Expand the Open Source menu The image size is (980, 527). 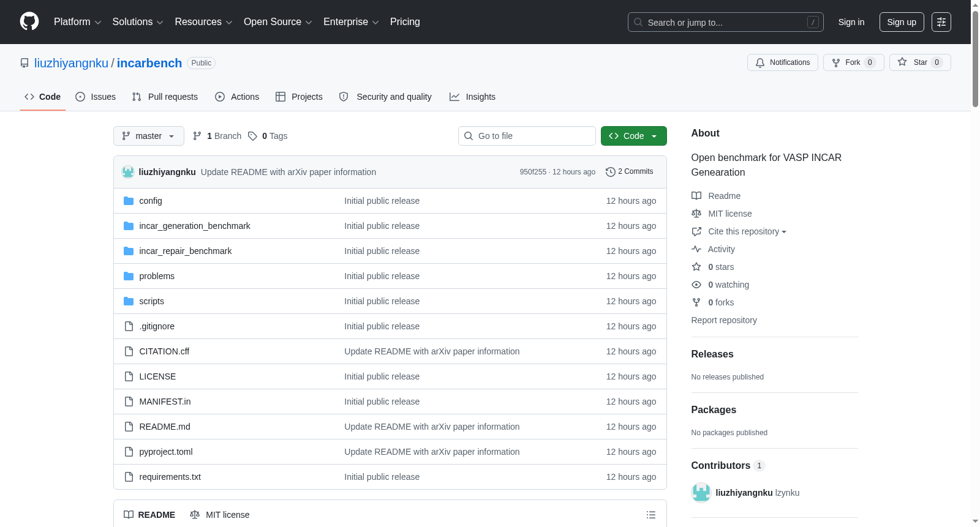click(x=277, y=22)
